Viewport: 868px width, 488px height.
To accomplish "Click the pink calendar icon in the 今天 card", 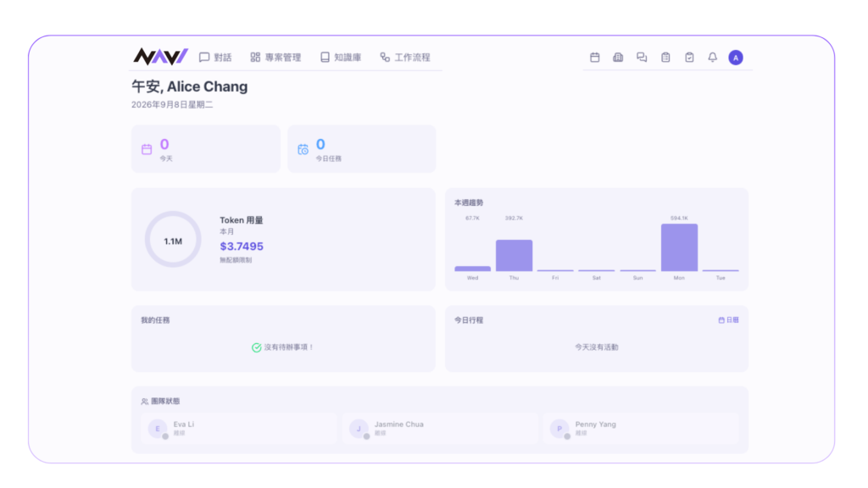I will coord(147,149).
